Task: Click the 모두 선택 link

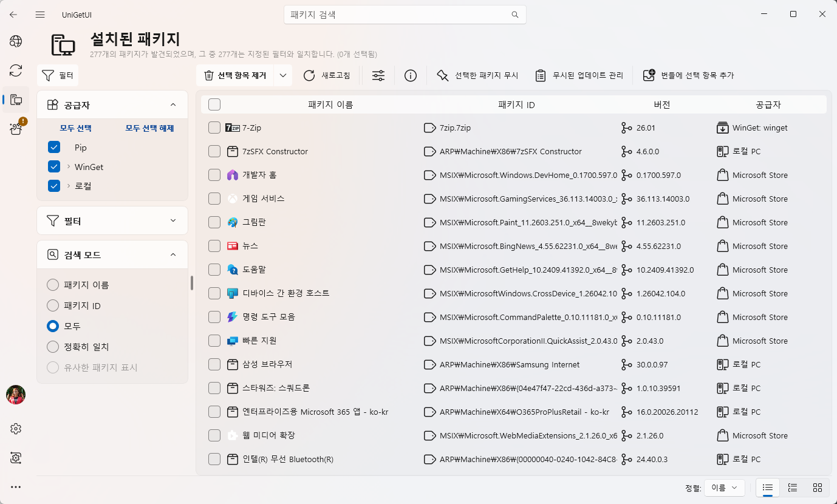Action: pos(75,128)
